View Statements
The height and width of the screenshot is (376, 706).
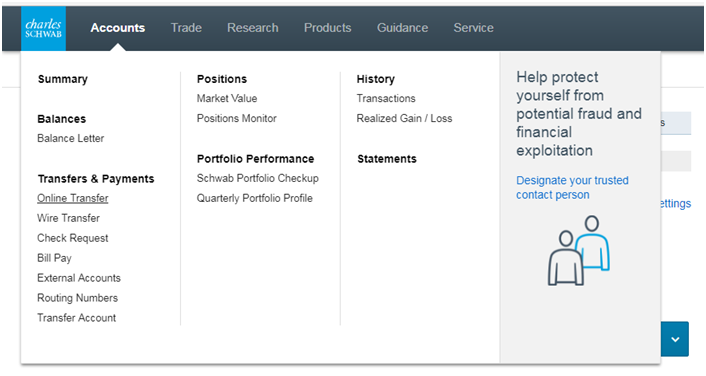[x=387, y=159]
